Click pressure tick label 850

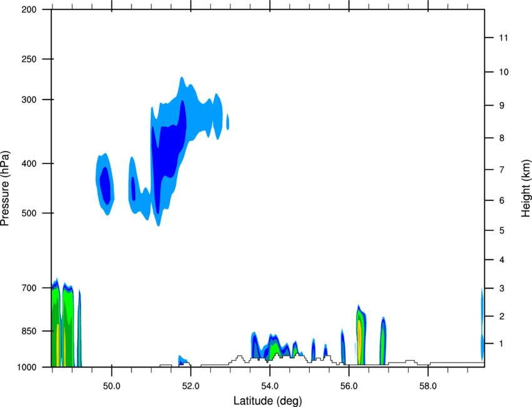(x=29, y=331)
